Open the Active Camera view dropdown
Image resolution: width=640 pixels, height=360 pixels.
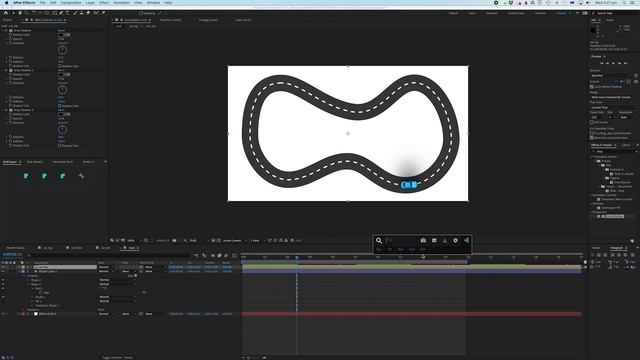(234, 241)
